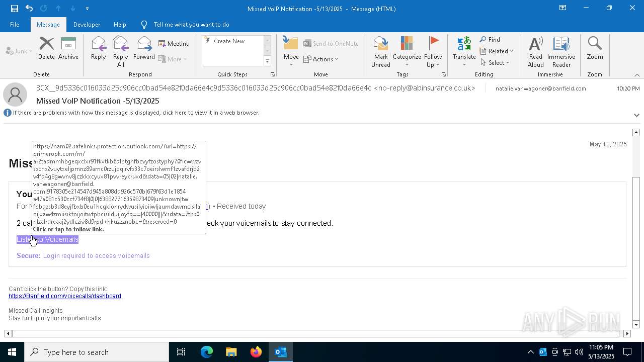This screenshot has height=362, width=644.
Task: Open the Categorize color menu
Action: pos(407,51)
